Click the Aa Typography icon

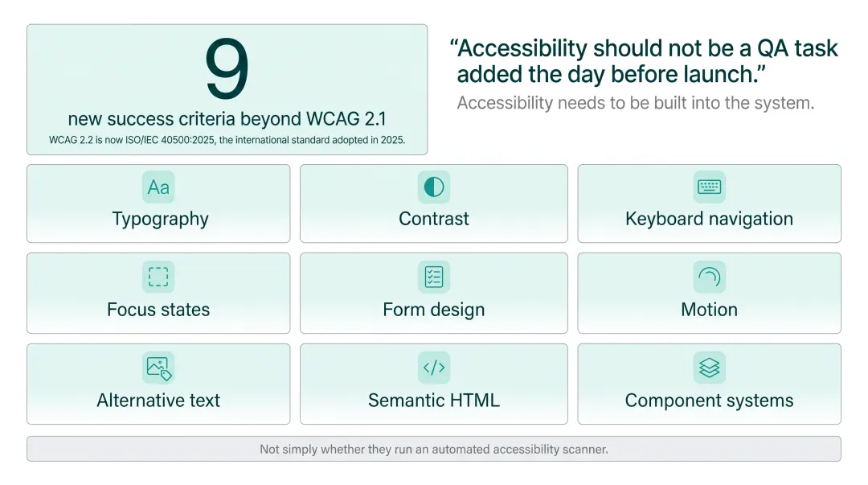(158, 187)
